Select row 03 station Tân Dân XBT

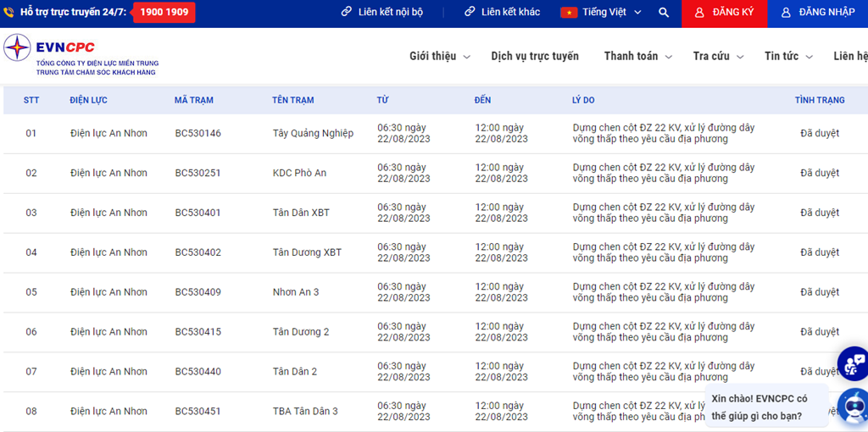click(x=301, y=213)
